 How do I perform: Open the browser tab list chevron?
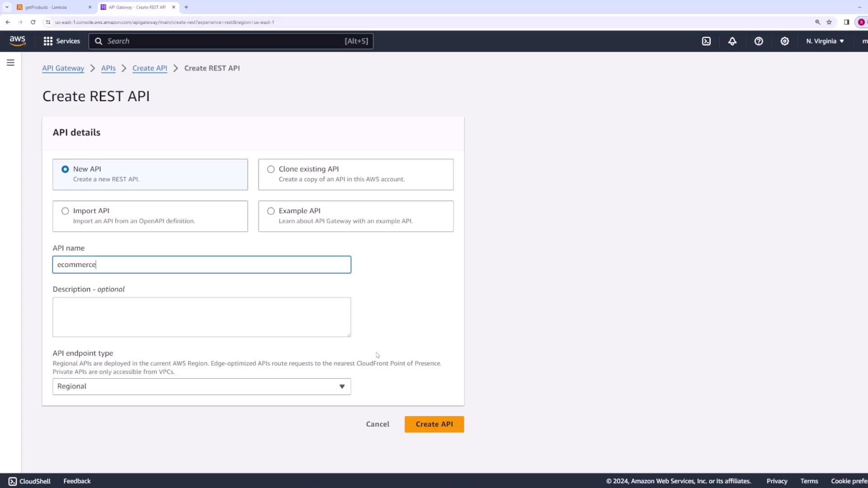click(7, 7)
